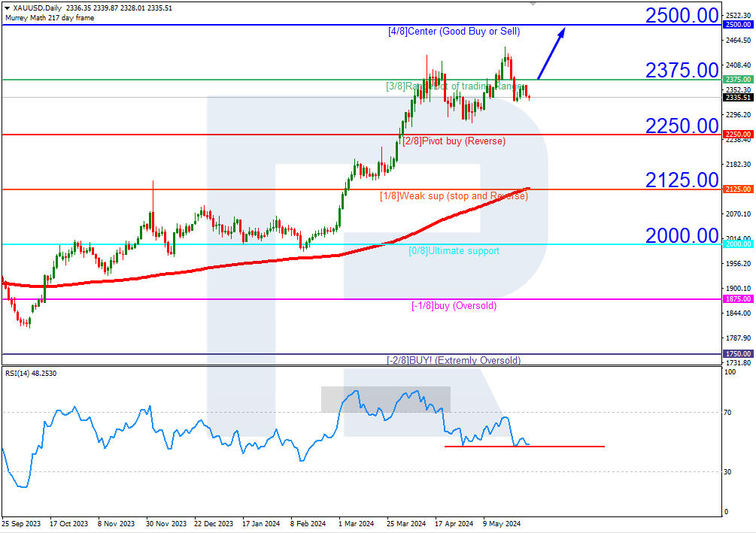The image size is (756, 533).
Task: Click the [-1/8]buy (Oversold) label
Action: click(x=454, y=306)
